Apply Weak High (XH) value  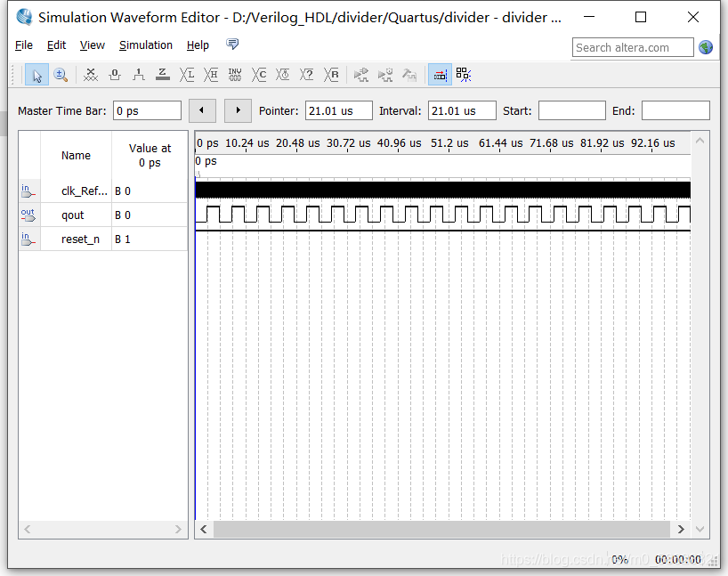coord(211,75)
